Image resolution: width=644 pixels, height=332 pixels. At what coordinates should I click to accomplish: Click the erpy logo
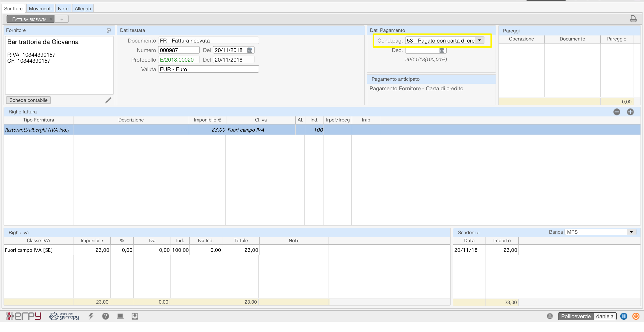coord(23,316)
